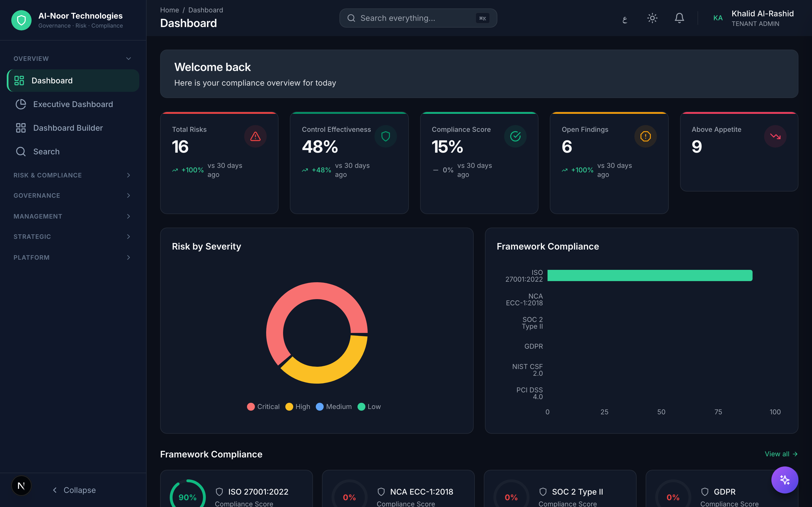Click the Al-Noor Technologies shield logo
The image size is (812, 507).
21,20
